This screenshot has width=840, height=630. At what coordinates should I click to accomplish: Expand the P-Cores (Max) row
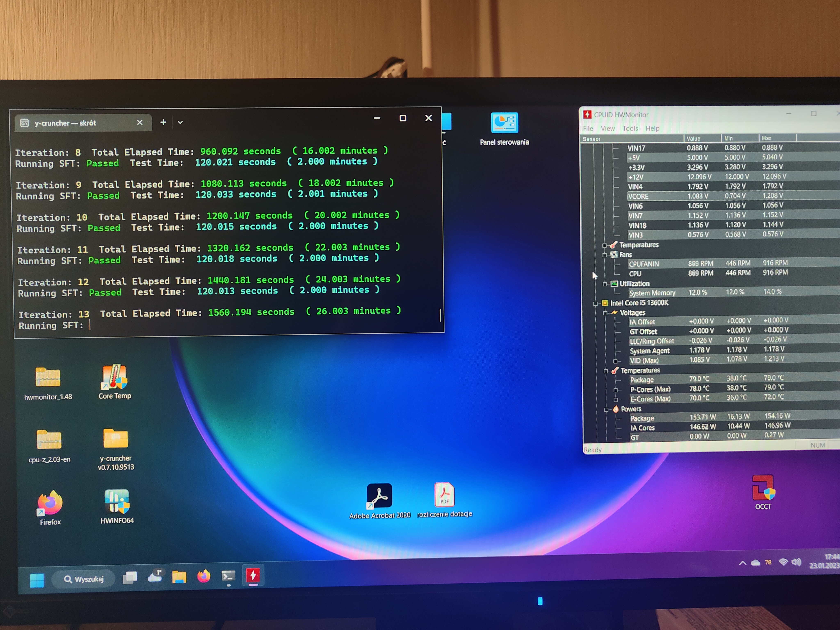(616, 390)
